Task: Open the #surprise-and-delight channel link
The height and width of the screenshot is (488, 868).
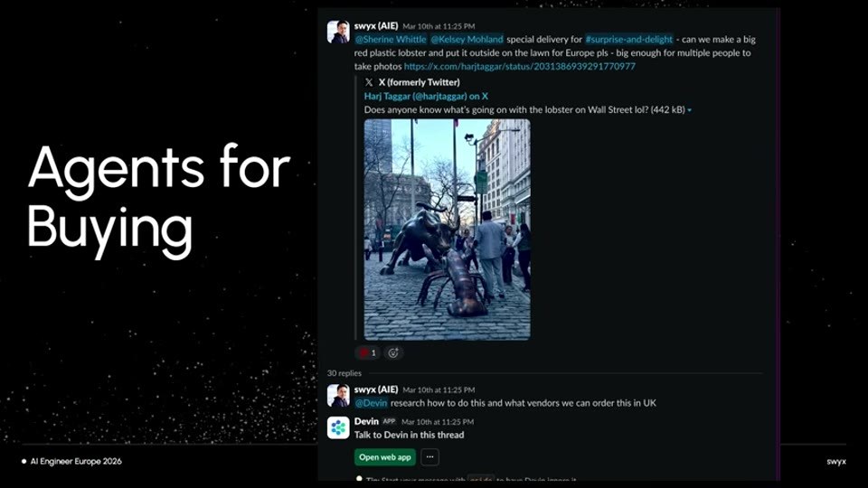Action: click(x=629, y=39)
